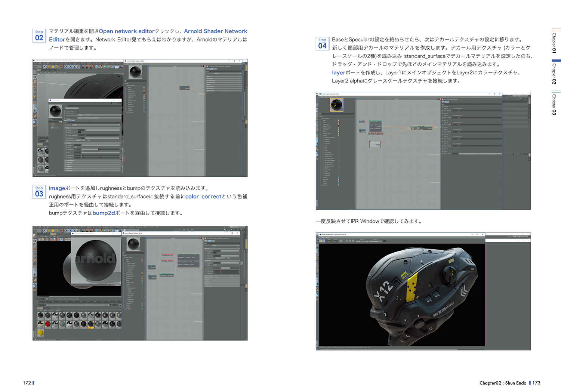Toggle Render preview checkbox in the material editor

(65, 111)
